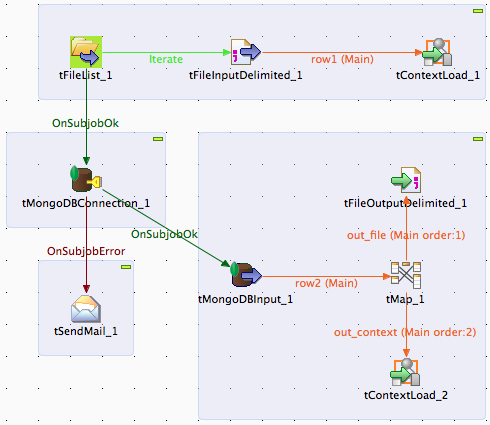Image resolution: width=490 pixels, height=425 pixels.
Task: Select the row1 (Main) connection label
Action: point(342,59)
